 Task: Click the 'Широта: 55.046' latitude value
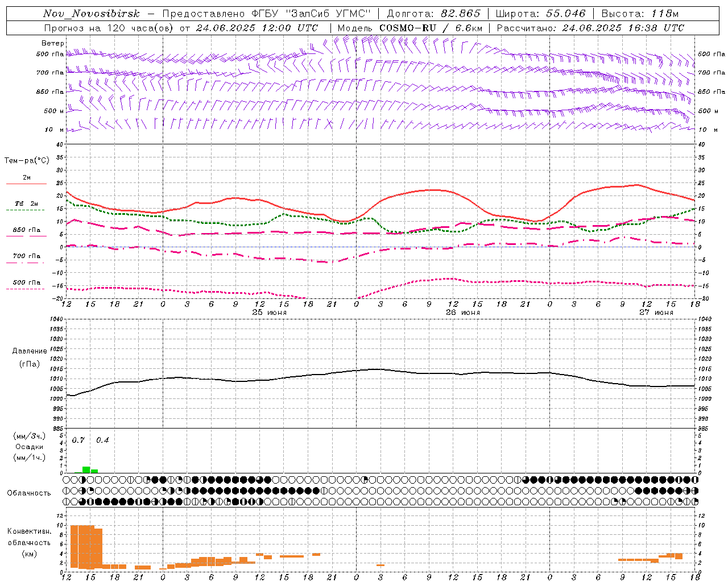coord(540,14)
